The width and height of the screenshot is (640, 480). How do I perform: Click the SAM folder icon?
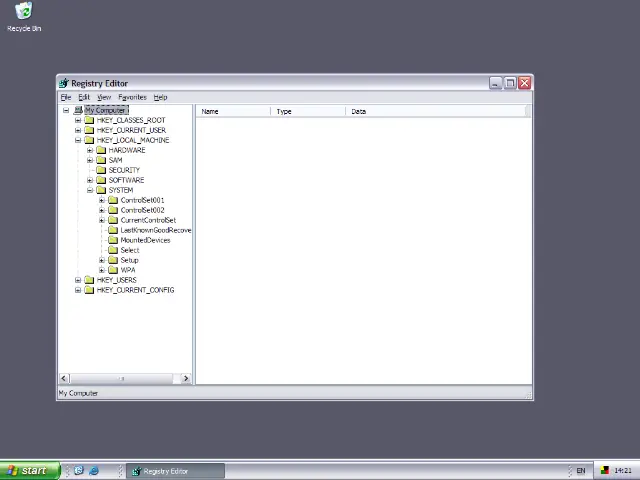(x=101, y=160)
